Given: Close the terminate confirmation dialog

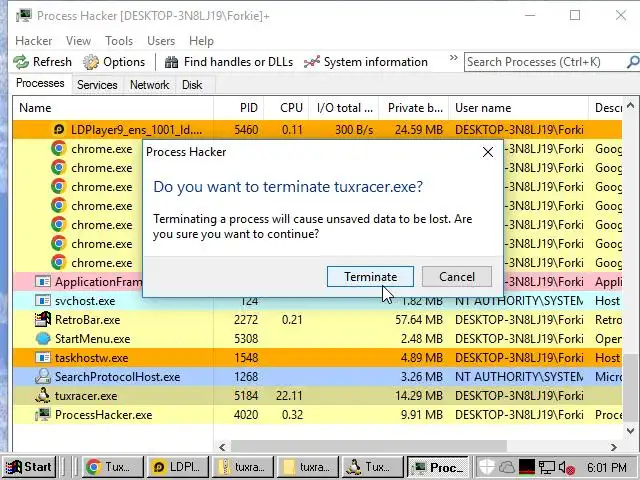Looking at the screenshot, I should (x=488, y=152).
